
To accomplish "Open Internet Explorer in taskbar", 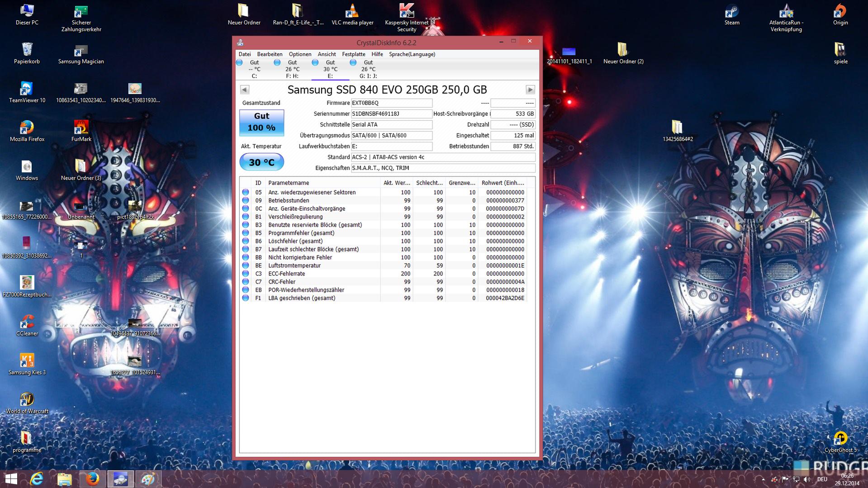I will point(37,479).
